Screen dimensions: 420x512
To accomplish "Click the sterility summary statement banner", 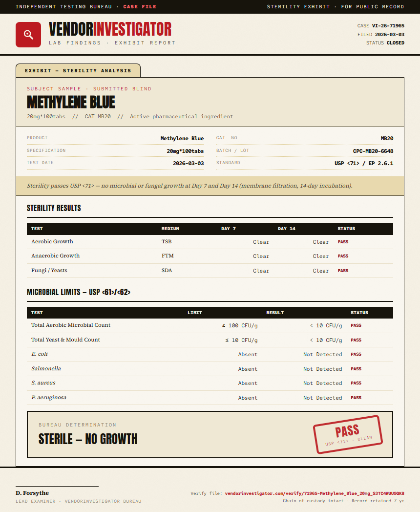I will coord(210,186).
